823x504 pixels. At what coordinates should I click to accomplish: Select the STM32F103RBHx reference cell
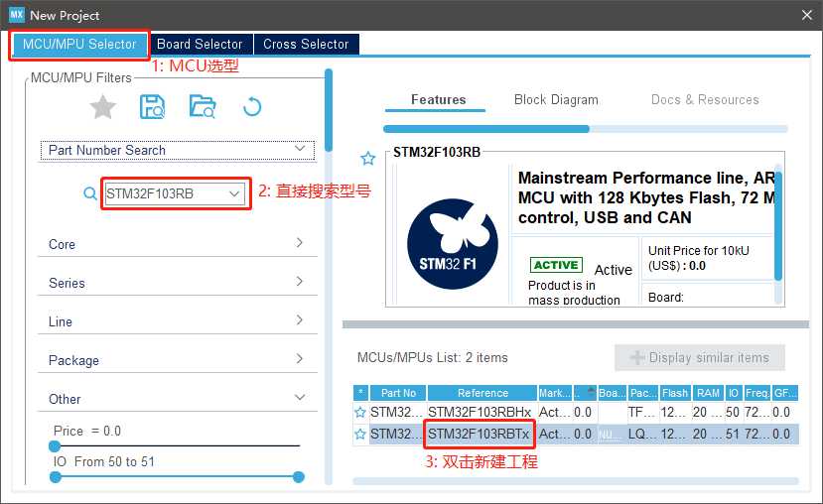coord(480,412)
